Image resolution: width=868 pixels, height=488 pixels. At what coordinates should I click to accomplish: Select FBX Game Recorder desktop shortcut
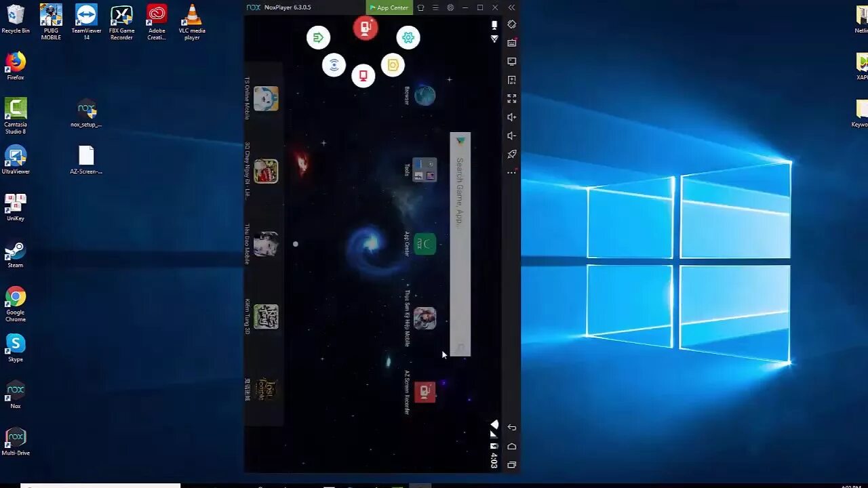pyautogui.click(x=121, y=21)
